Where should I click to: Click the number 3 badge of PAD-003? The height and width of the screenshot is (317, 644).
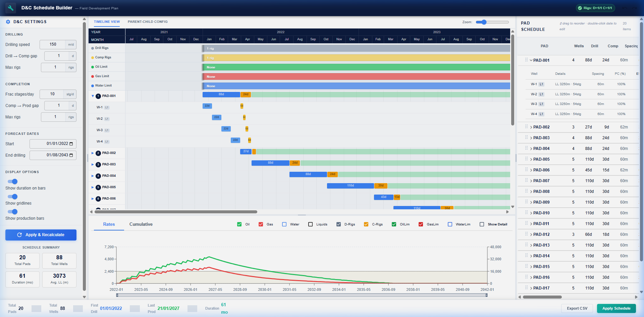(x=98, y=165)
